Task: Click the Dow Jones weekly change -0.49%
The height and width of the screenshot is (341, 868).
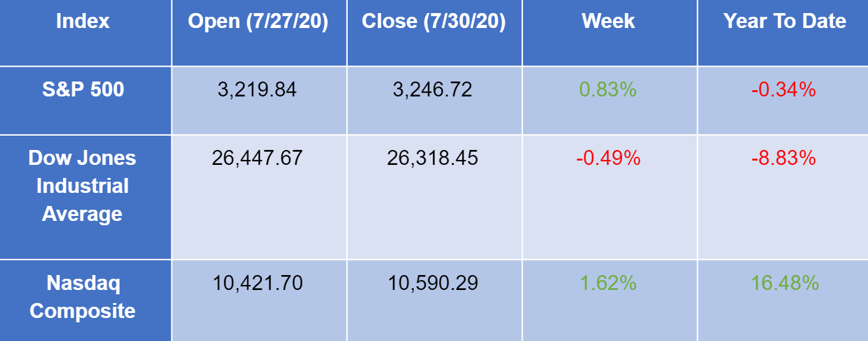Action: 608,158
